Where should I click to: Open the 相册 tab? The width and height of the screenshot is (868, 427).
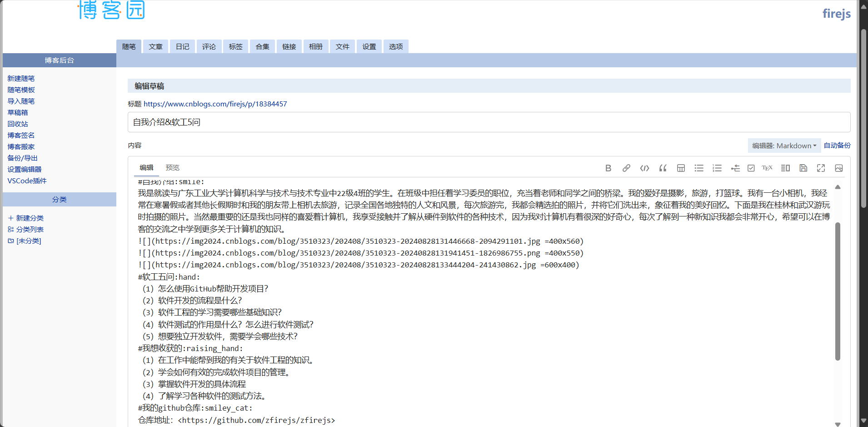click(x=316, y=46)
